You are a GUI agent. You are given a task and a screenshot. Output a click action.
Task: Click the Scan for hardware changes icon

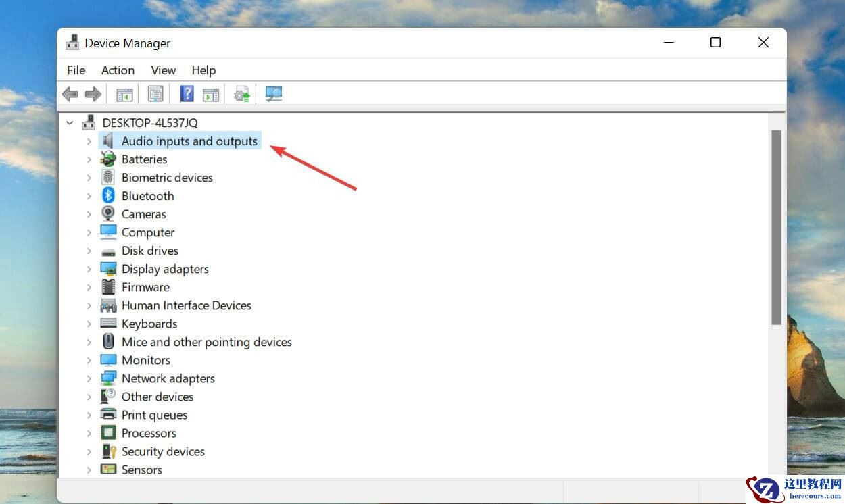[x=273, y=94]
